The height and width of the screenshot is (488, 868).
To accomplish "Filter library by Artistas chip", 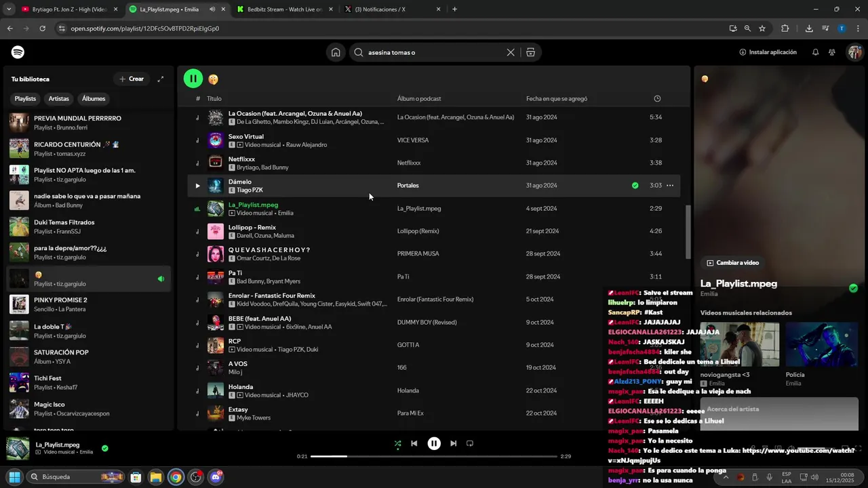I will pos(58,98).
